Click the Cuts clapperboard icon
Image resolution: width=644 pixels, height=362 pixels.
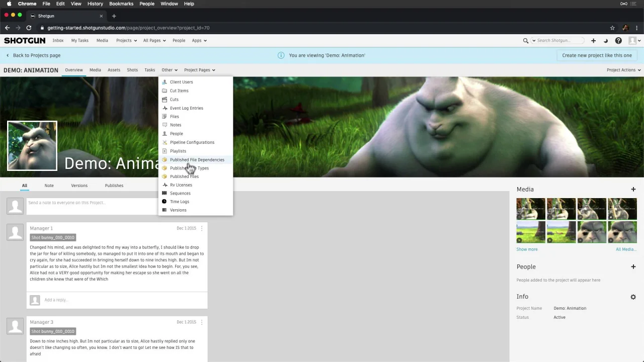tap(165, 100)
